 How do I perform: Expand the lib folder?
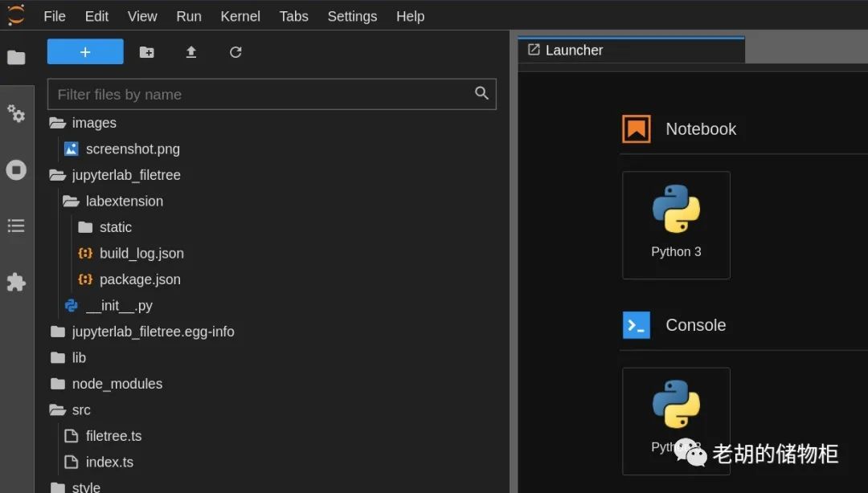click(x=68, y=357)
